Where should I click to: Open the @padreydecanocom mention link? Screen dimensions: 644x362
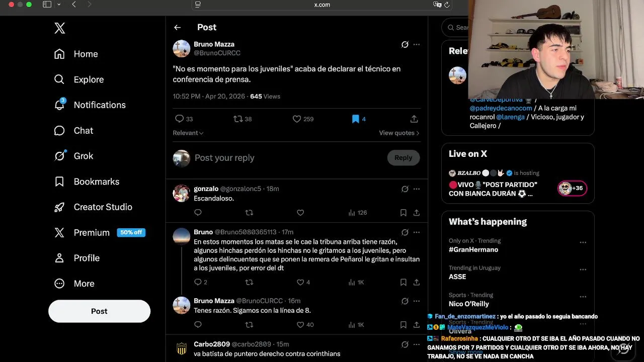(501, 108)
